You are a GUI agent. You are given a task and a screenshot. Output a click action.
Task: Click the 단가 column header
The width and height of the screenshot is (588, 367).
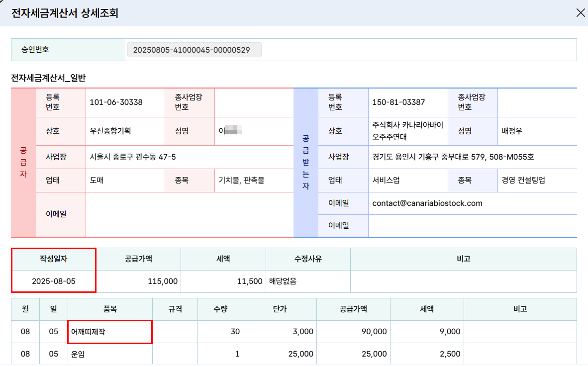[280, 309]
